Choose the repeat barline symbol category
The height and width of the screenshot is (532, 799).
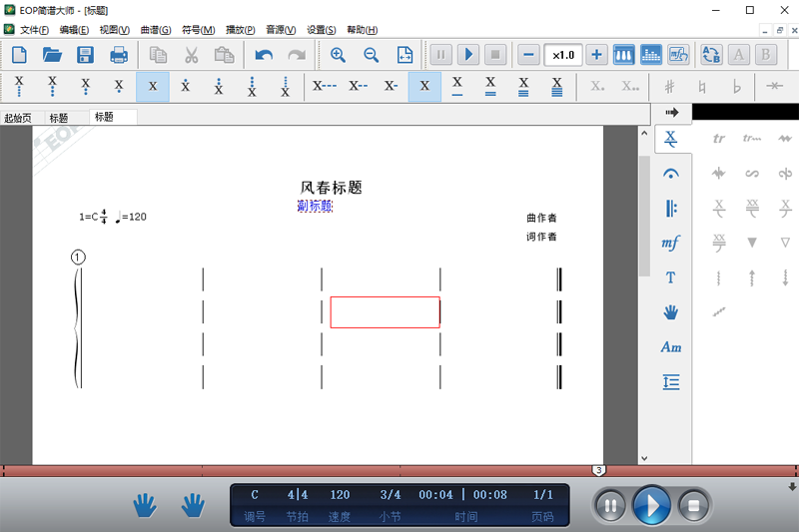tap(671, 209)
